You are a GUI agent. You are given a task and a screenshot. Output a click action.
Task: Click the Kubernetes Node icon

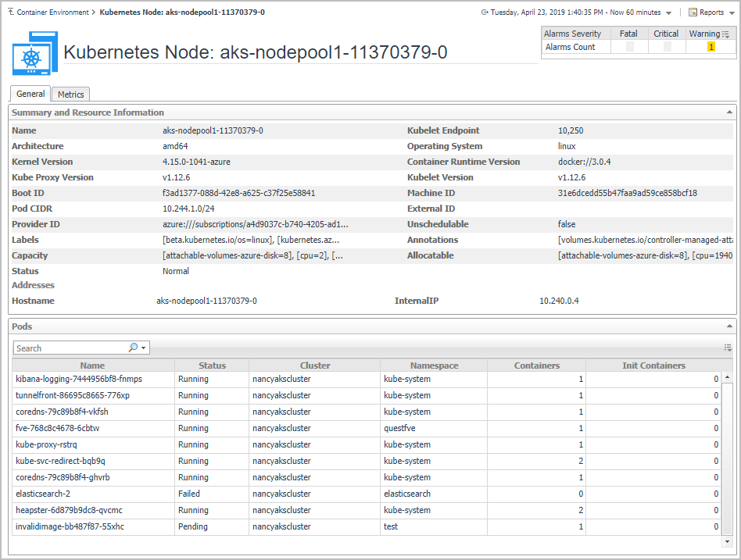tap(35, 53)
